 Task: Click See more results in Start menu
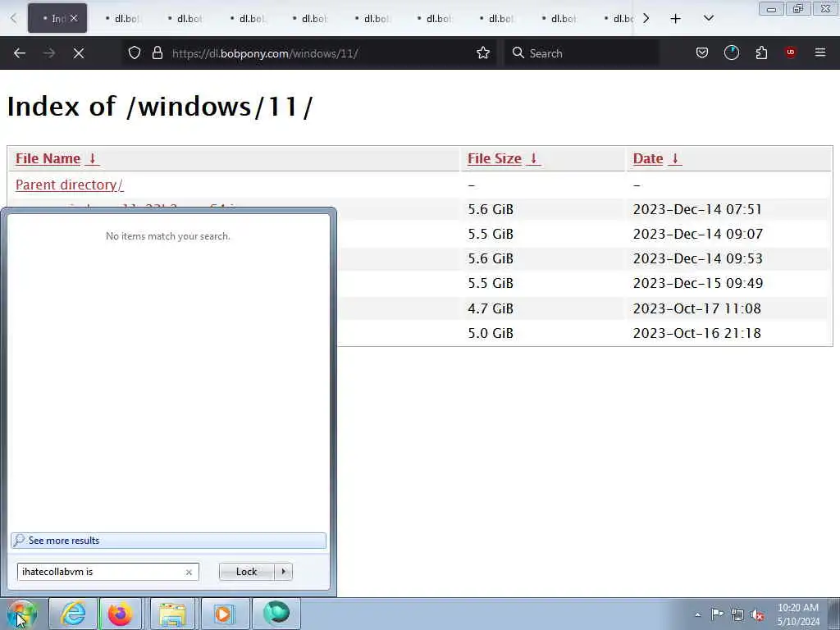pos(168,541)
